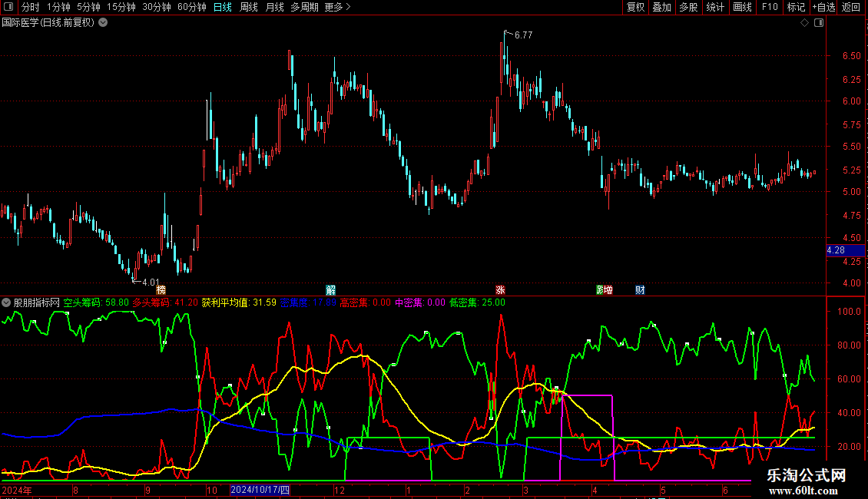Select the 15分钟 period
Viewport: 868px width, 499px height.
click(121, 7)
